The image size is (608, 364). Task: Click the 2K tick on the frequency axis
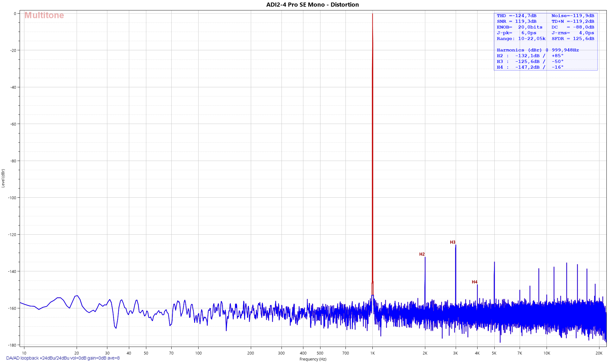coord(425,353)
